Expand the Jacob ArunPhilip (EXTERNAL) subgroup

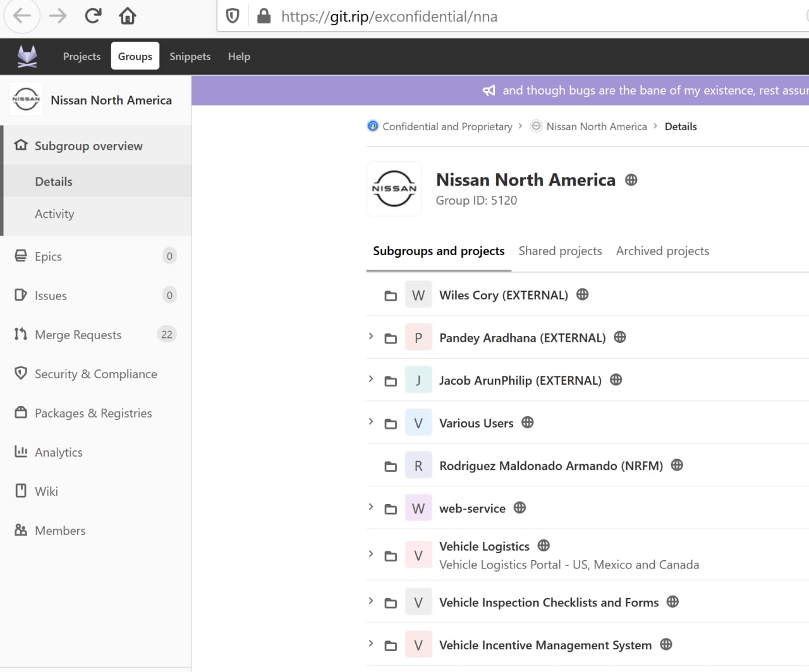point(371,379)
